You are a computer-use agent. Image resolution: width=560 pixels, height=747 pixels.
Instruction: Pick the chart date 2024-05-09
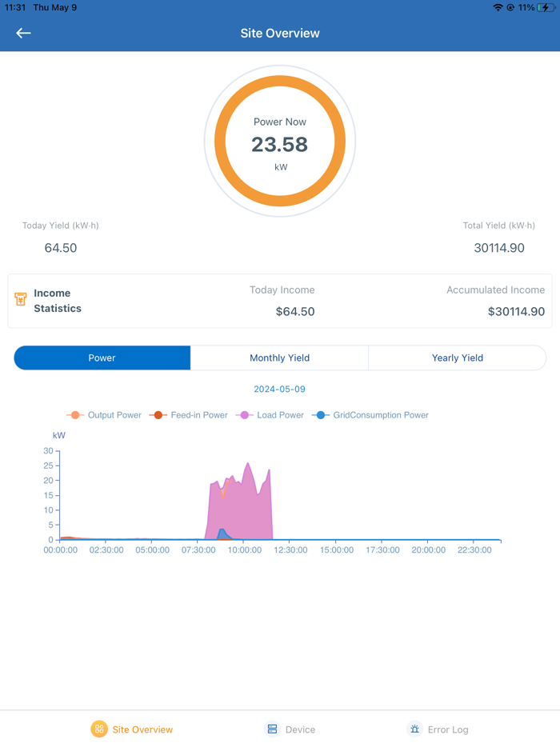point(279,389)
